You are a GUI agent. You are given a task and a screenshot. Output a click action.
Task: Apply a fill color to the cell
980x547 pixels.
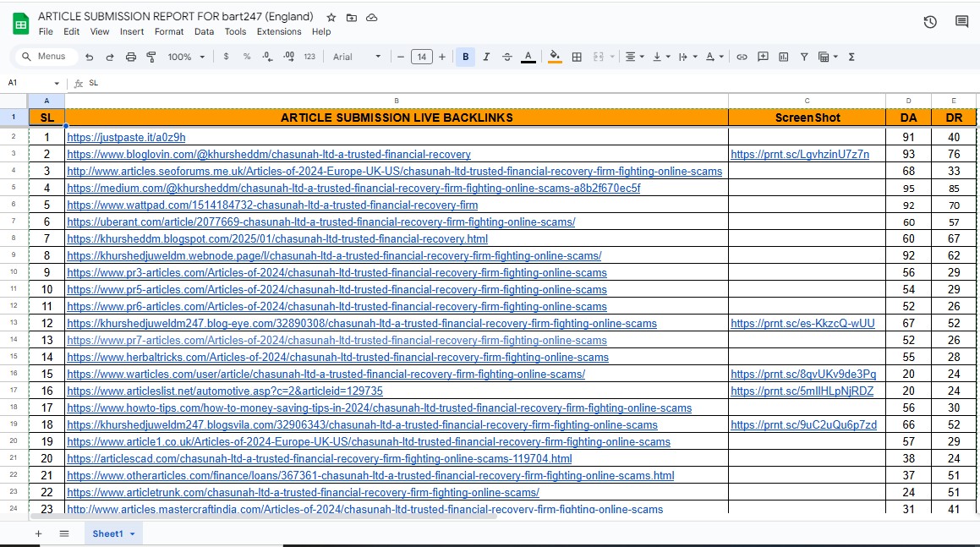pyautogui.click(x=556, y=57)
